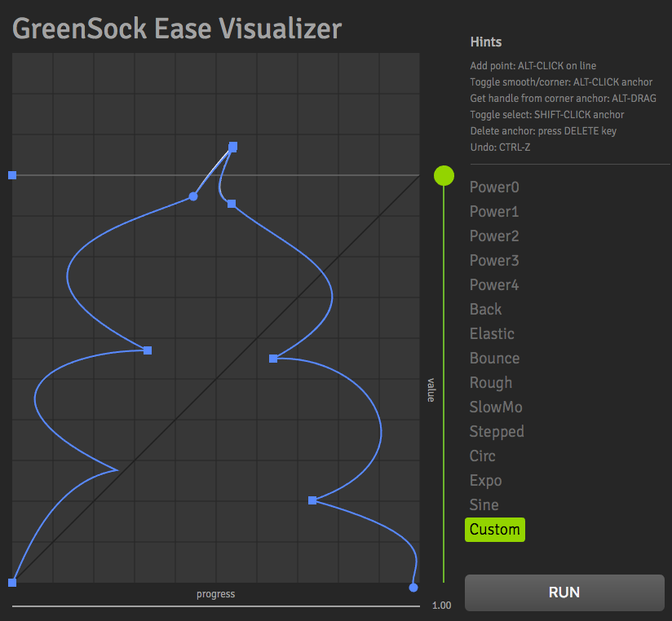Image resolution: width=672 pixels, height=621 pixels.
Task: Switch to the Stepped ease
Action: pos(496,431)
